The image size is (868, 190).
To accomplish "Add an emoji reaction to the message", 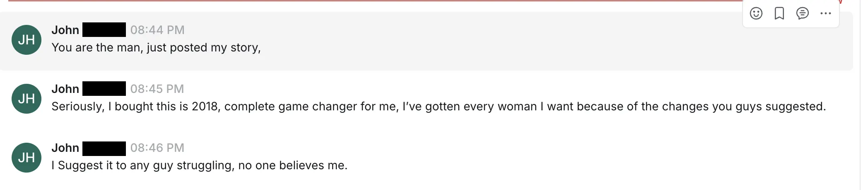I will tap(756, 14).
